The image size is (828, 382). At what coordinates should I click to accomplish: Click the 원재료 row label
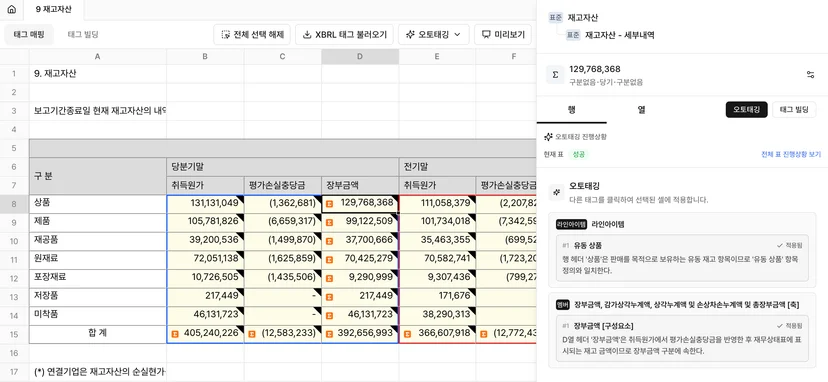coord(98,259)
